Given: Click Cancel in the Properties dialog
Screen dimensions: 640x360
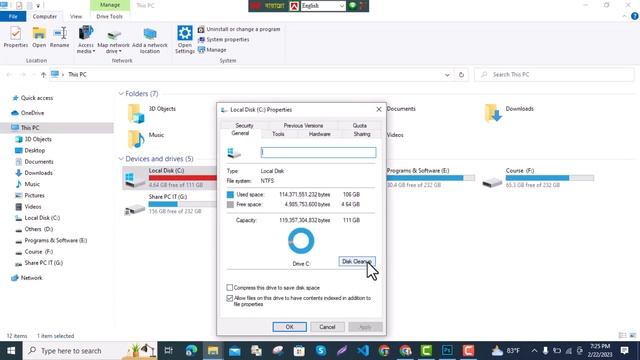Looking at the screenshot, I should click(327, 327).
